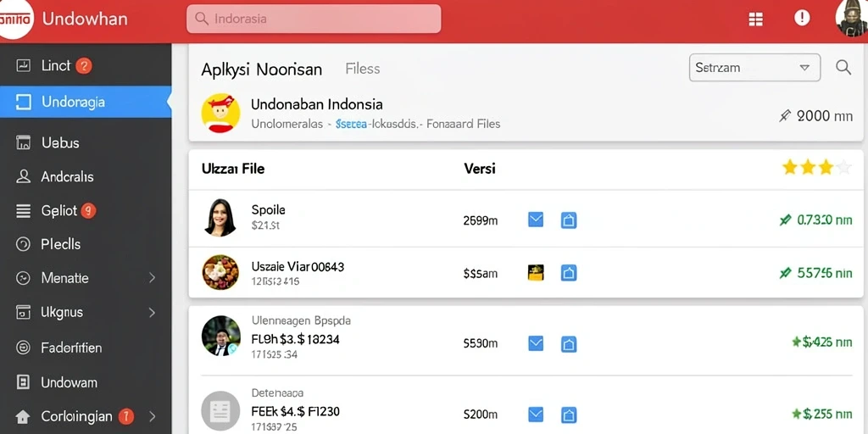Image resolution: width=868 pixels, height=434 pixels.
Task: Click the Corloingian home icon
Action: click(23, 416)
